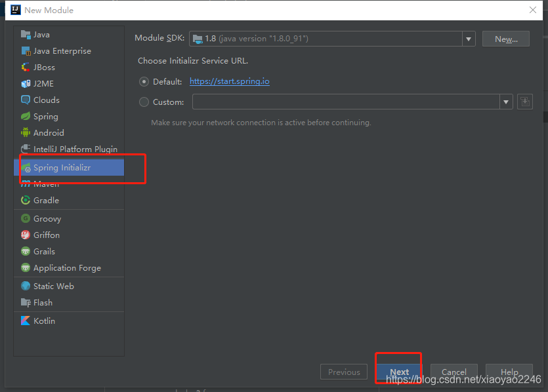Click the Cancel button
This screenshot has width=548, height=392.
click(x=453, y=372)
